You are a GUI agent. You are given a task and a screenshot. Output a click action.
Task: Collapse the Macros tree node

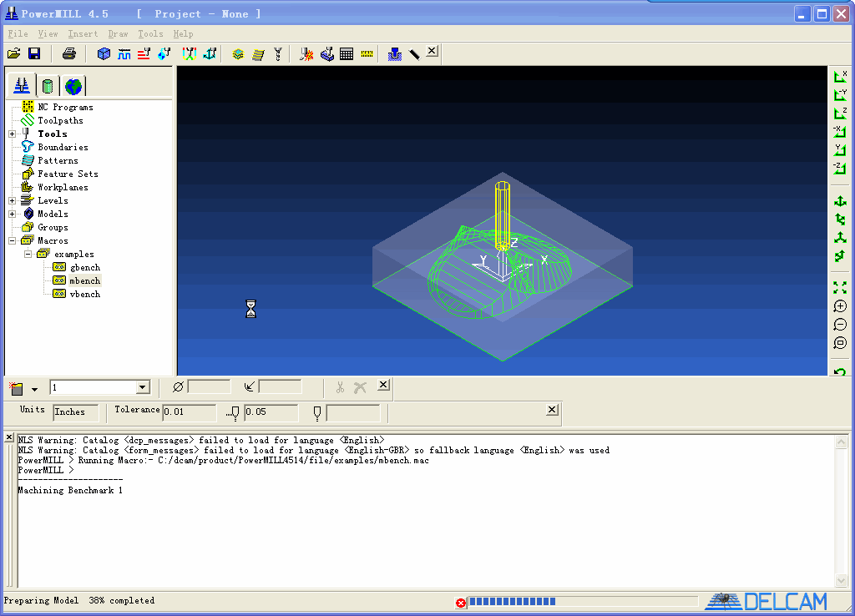pyautogui.click(x=12, y=240)
